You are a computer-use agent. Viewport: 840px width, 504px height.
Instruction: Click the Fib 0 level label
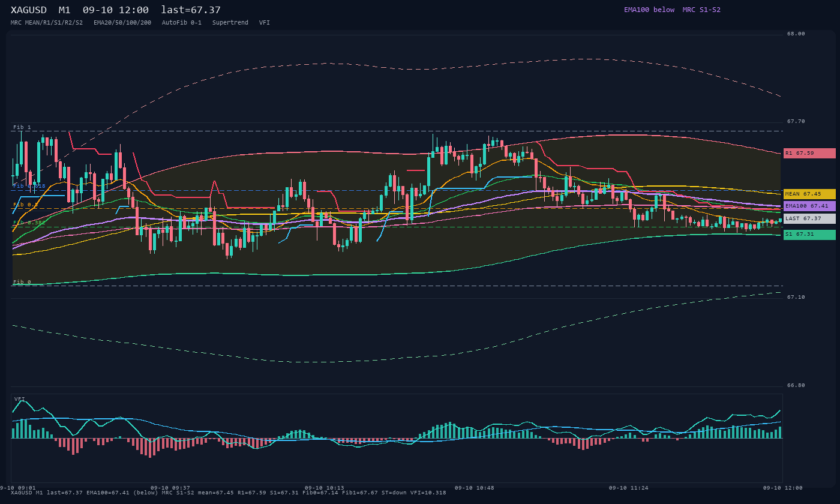(x=22, y=282)
